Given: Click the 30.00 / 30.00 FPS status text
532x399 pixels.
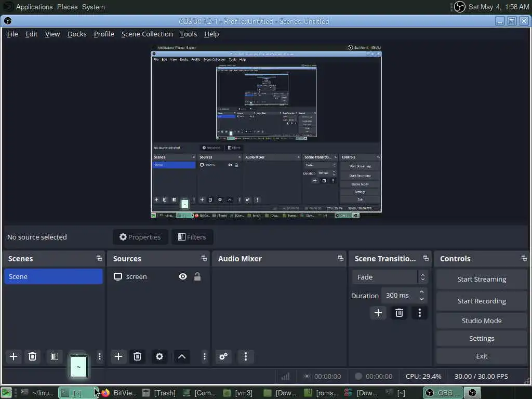Looking at the screenshot, I should point(481,376).
